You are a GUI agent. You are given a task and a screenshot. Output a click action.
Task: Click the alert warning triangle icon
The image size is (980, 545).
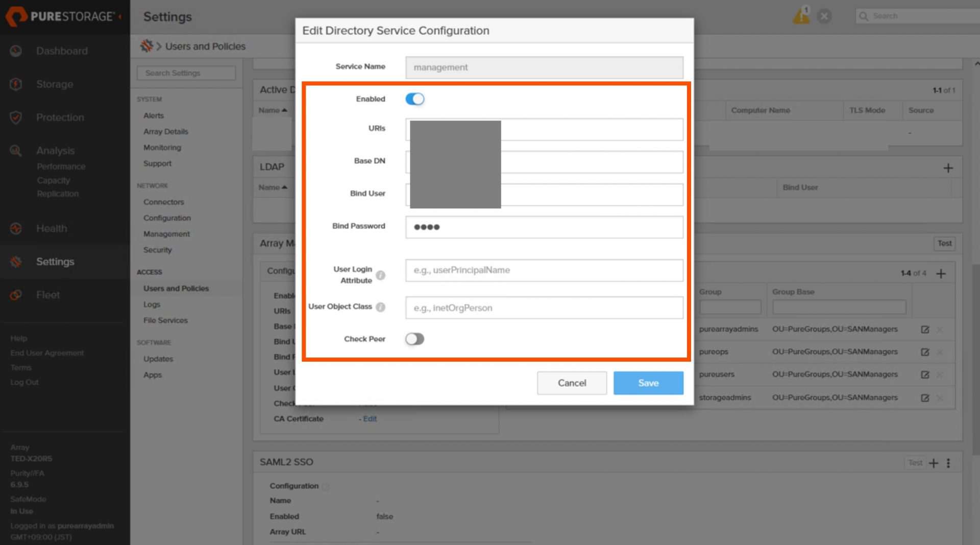[x=801, y=16]
